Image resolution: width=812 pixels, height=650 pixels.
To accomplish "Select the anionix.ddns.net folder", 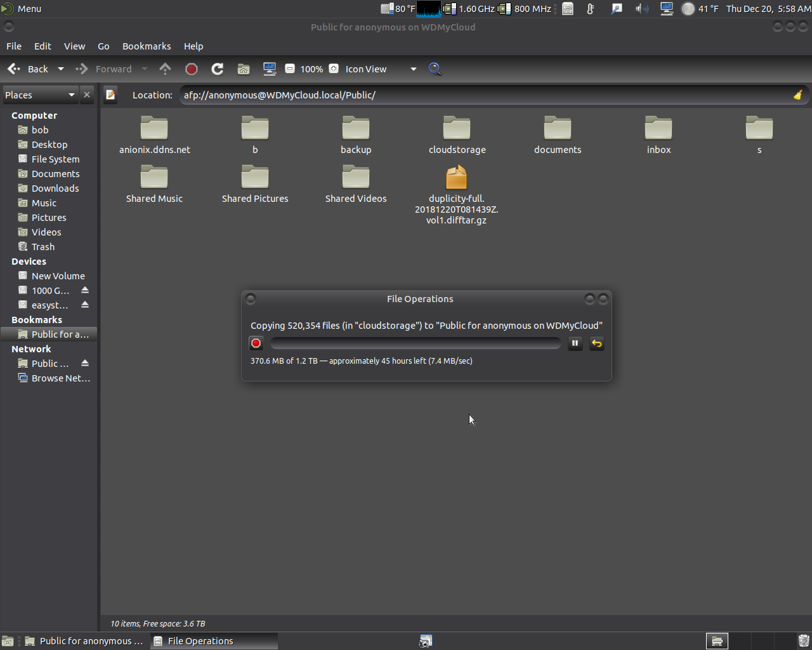I will pos(154,135).
